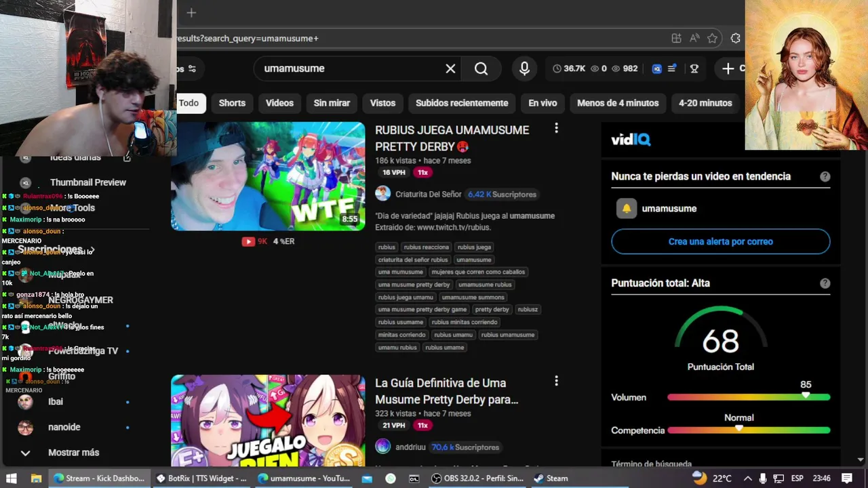Screen dimensions: 868x488
Task: Add page to favorites star icon
Action: (x=712, y=39)
